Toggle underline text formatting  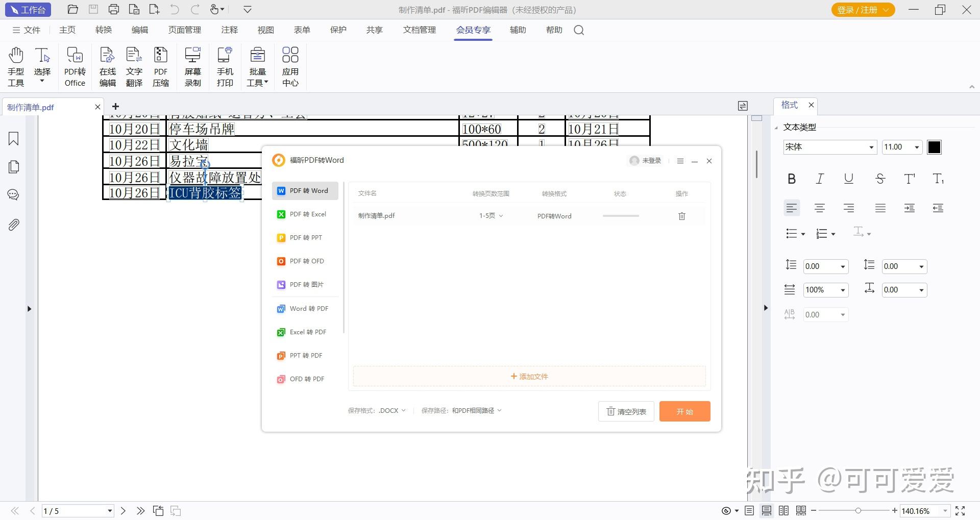pos(848,179)
